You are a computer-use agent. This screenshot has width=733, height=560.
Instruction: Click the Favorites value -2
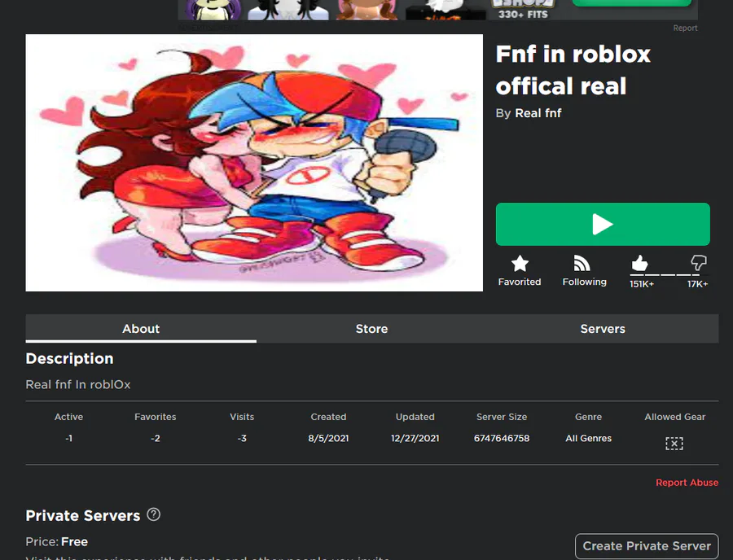tap(156, 438)
